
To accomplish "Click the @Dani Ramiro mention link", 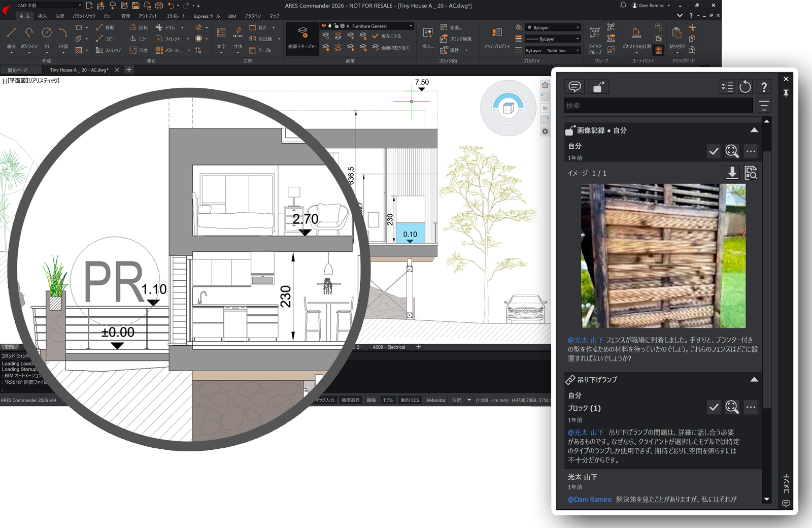I will point(589,500).
